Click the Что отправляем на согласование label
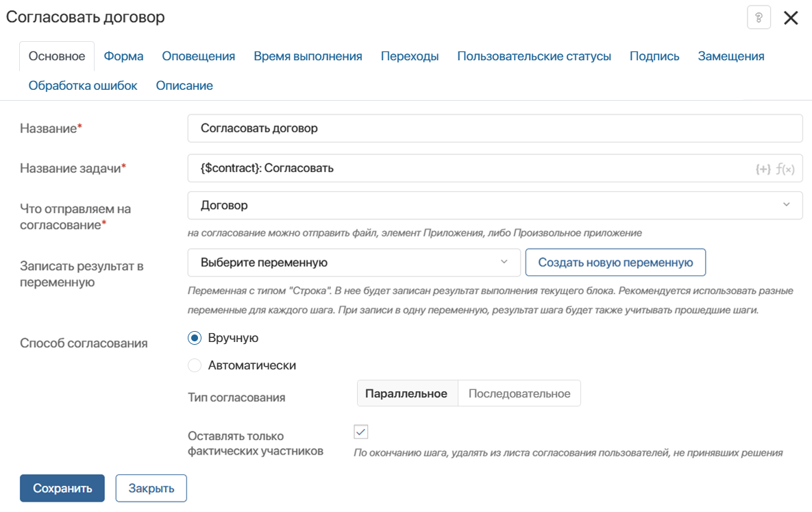Viewport: 812px width, 512px height. pos(75,217)
